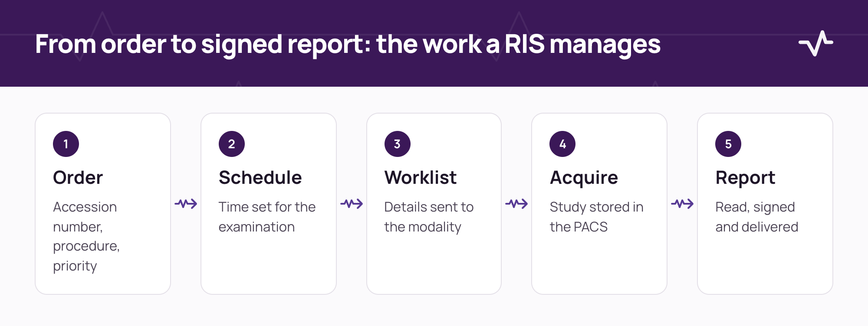Select the number 1 step badge

tap(66, 144)
